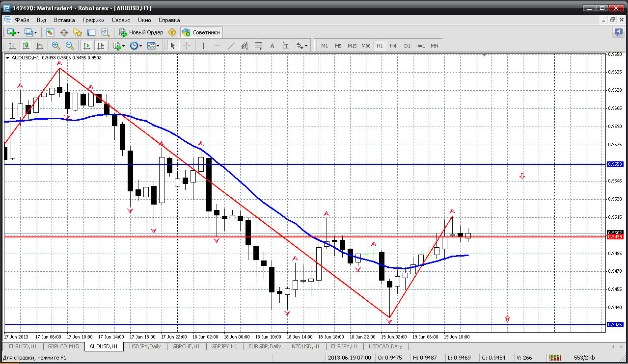Click the status bar value C: 0.9484
The width and height of the screenshot is (628, 364).
494,358
